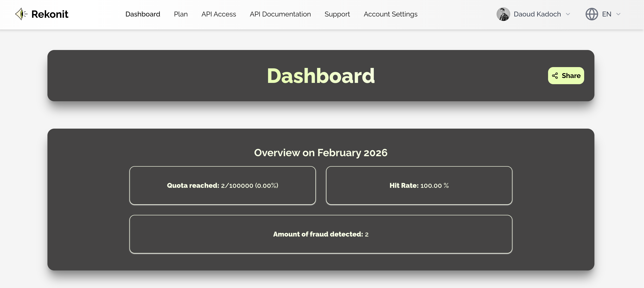Viewport: 644px width, 288px height.
Task: Select the eye-shaped brand mark next to Rekonit
Action: (21, 14)
